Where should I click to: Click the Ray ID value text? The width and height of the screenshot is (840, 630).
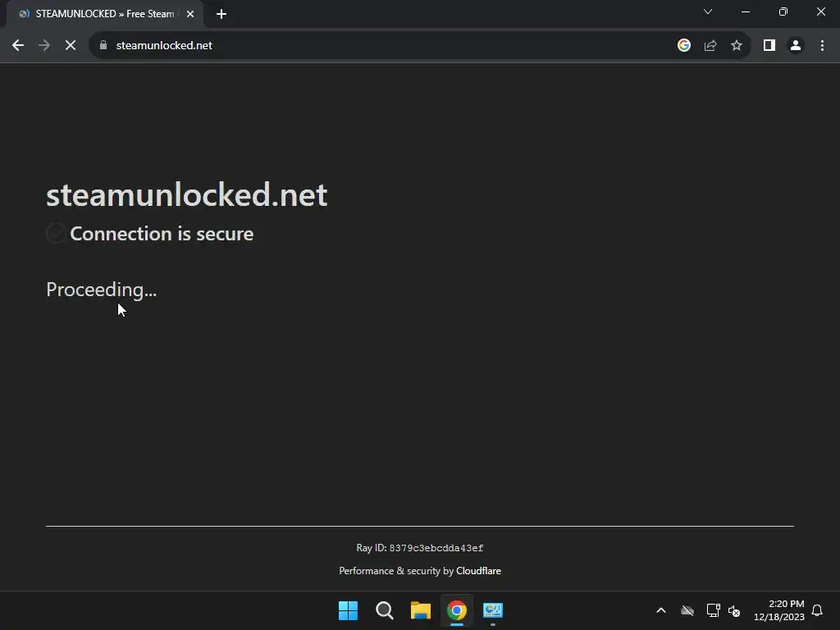[436, 548]
